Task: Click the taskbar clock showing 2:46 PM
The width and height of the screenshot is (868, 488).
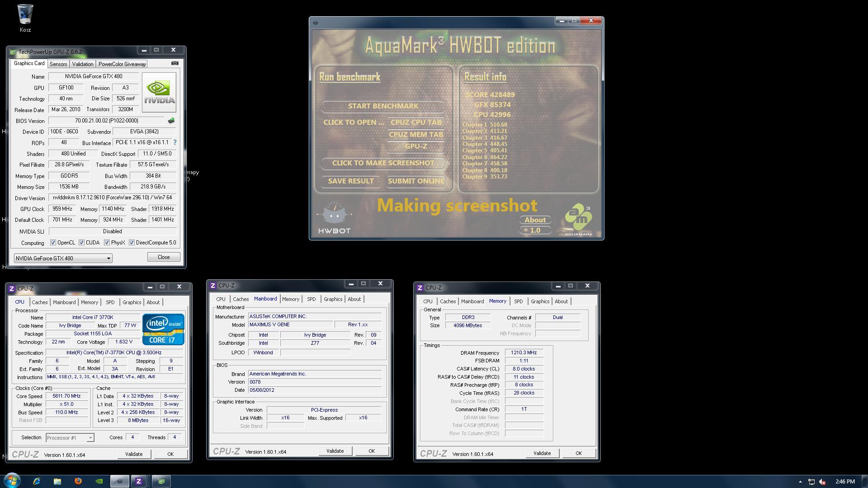Action: click(845, 482)
